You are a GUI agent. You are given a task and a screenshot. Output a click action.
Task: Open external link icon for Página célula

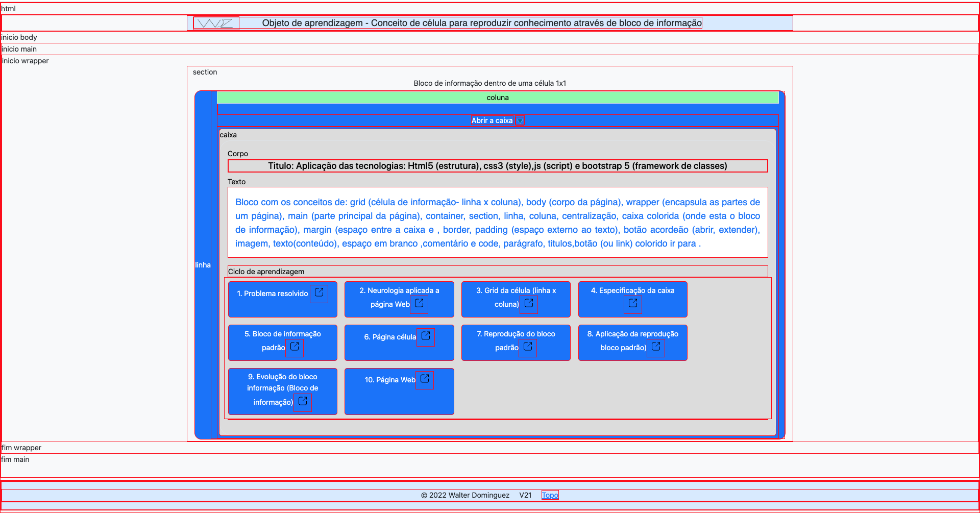[426, 336]
